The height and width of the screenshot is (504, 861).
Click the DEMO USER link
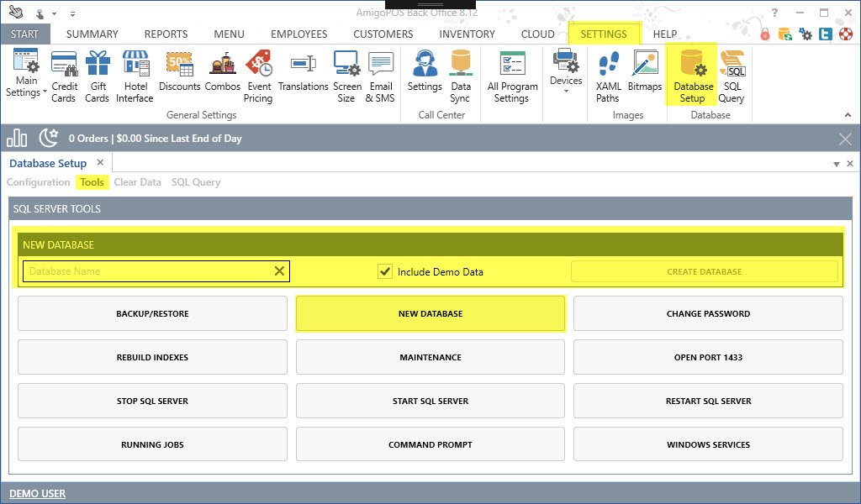click(38, 493)
